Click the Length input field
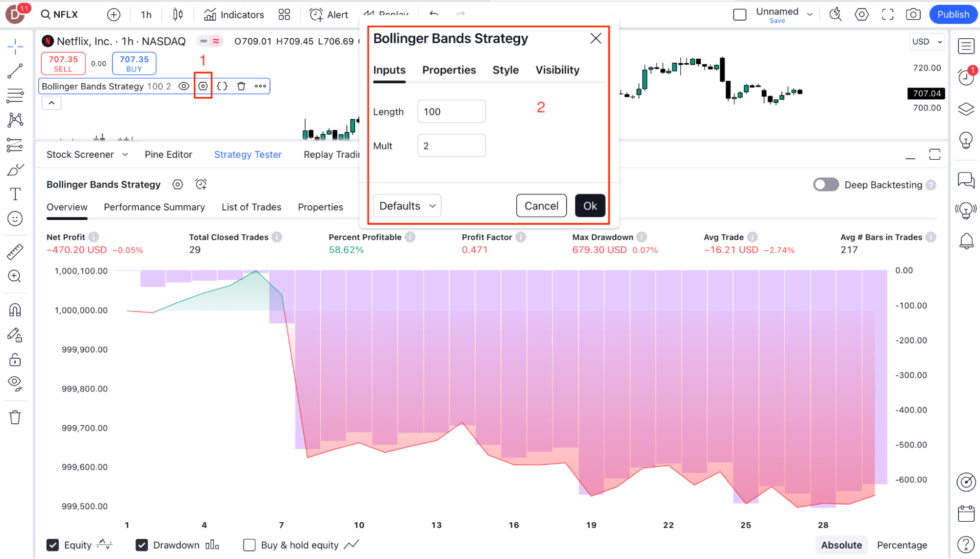Screen dimensions: 980x559 [451, 112]
